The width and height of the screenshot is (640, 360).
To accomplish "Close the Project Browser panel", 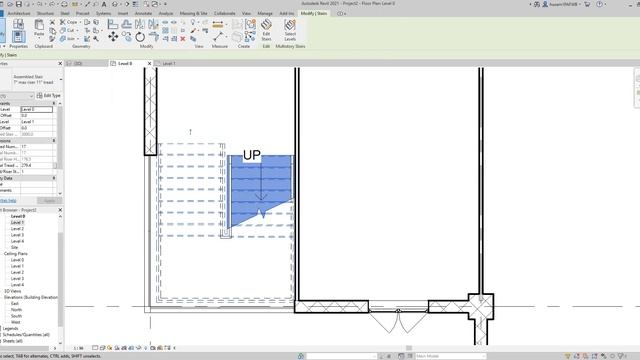I will [60, 210].
